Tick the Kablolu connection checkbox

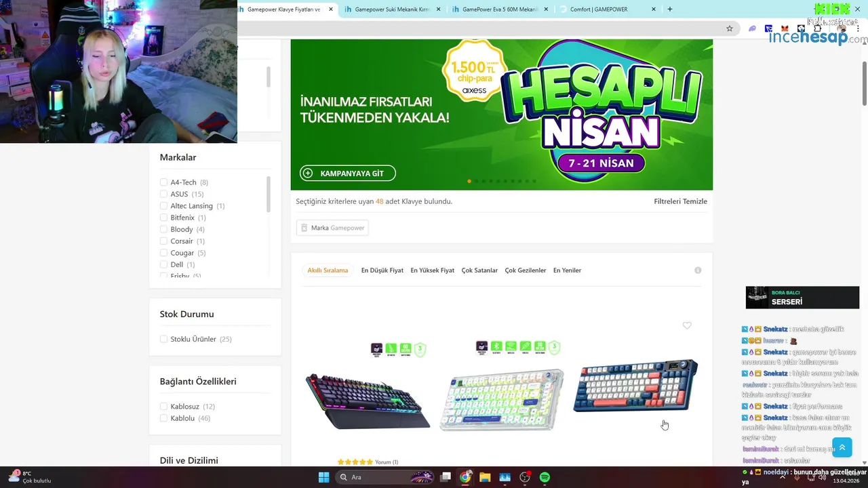[163, 418]
